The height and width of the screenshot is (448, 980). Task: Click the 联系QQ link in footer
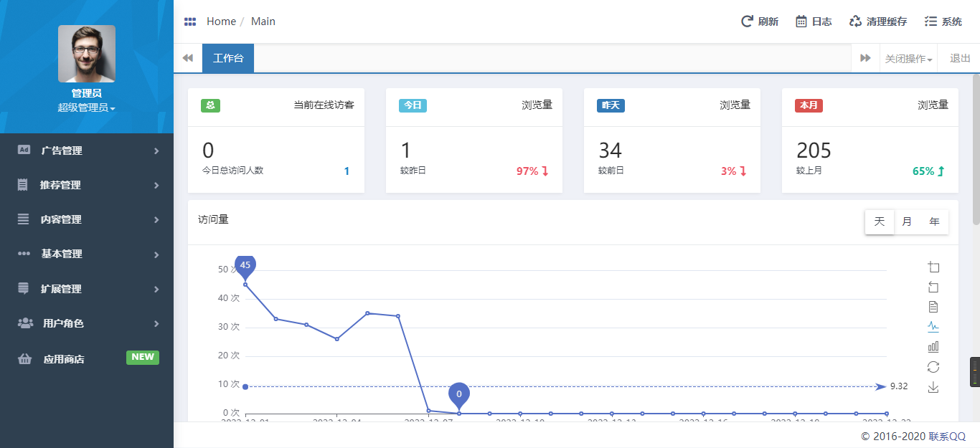point(947,436)
